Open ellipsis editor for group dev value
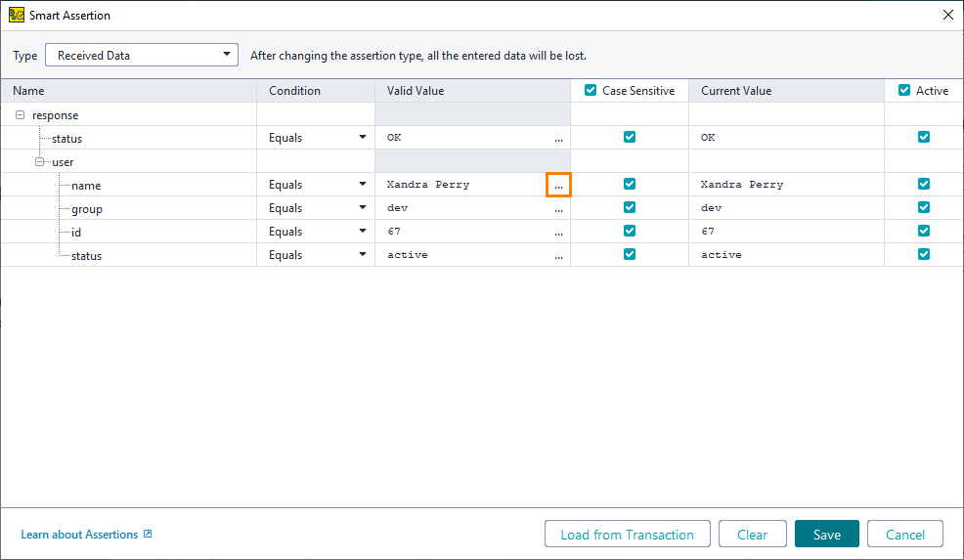 click(x=558, y=208)
